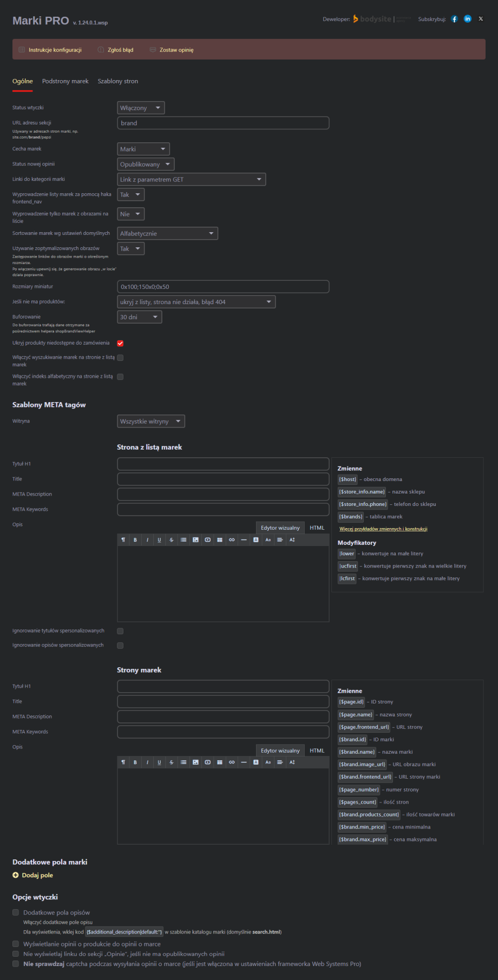The image size is (498, 980).
Task: Switch to the 'Podstrony marek' tab
Action: click(65, 81)
